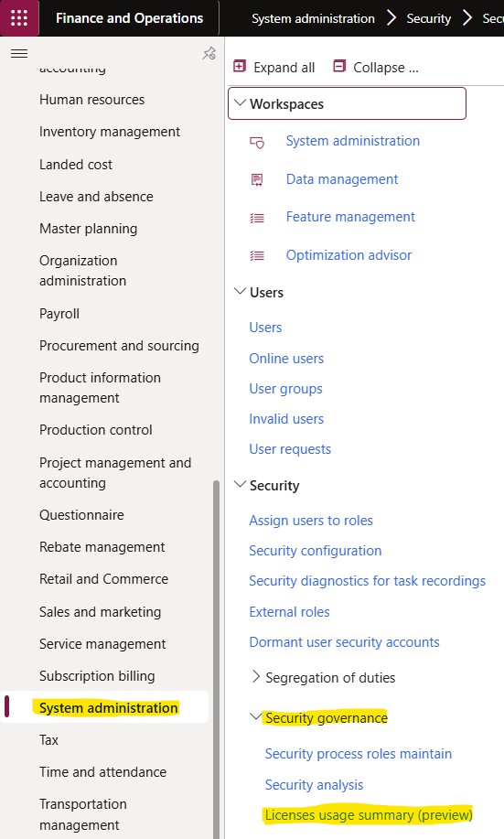
Task: Click the Security breadcrumb in header
Action: pos(429,18)
